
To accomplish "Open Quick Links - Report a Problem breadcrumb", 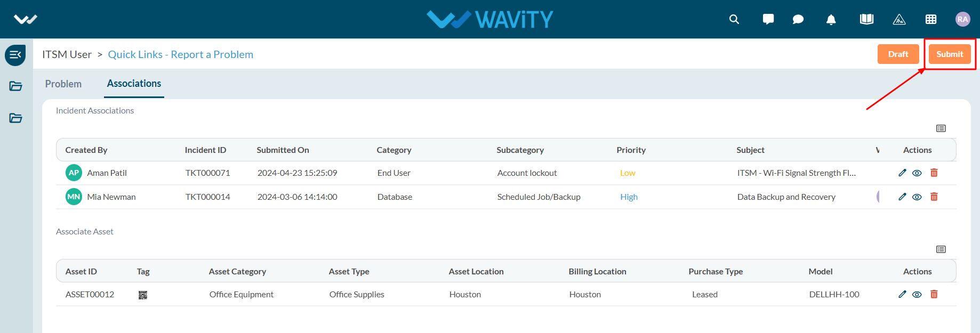I will pyautogui.click(x=181, y=54).
